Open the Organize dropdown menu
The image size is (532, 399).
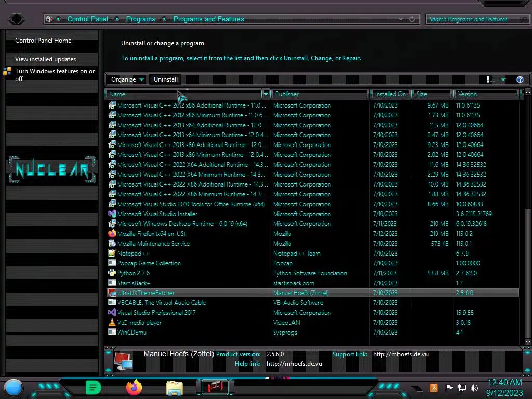pos(127,79)
